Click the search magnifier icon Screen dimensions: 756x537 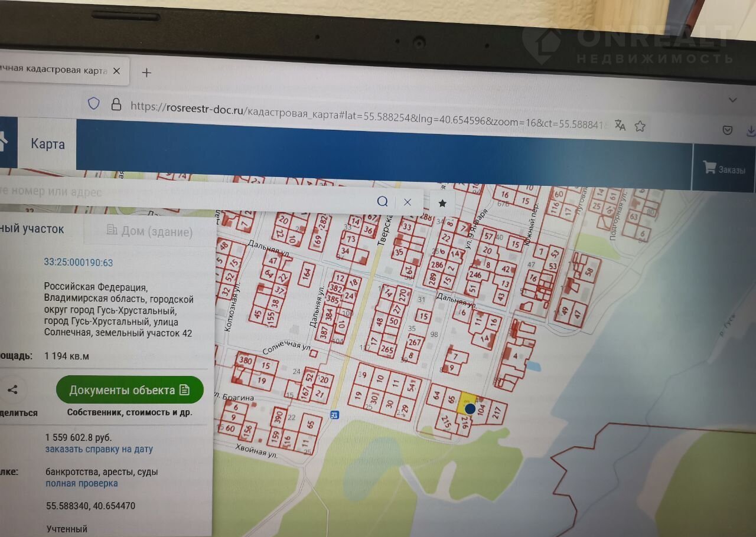pyautogui.click(x=382, y=201)
